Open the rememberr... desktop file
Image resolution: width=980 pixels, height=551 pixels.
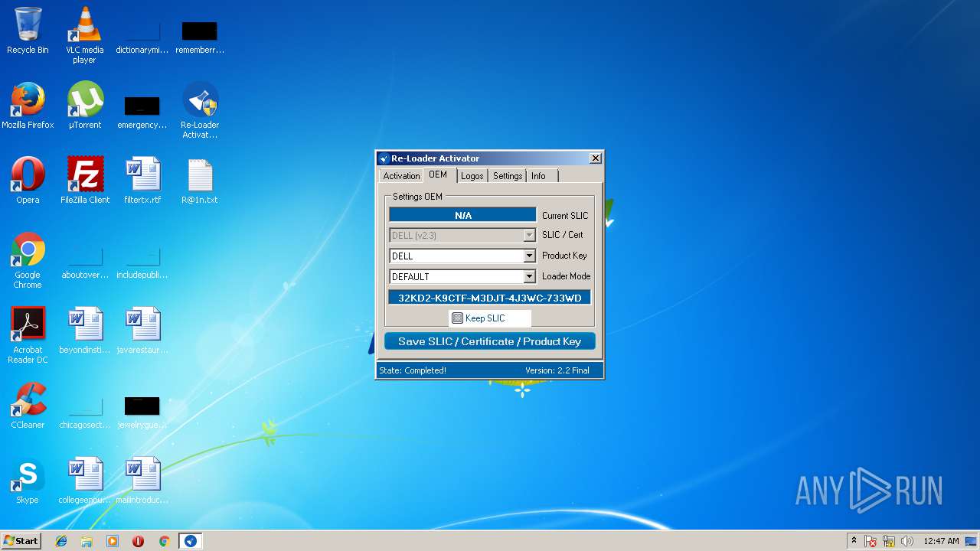[x=200, y=36]
